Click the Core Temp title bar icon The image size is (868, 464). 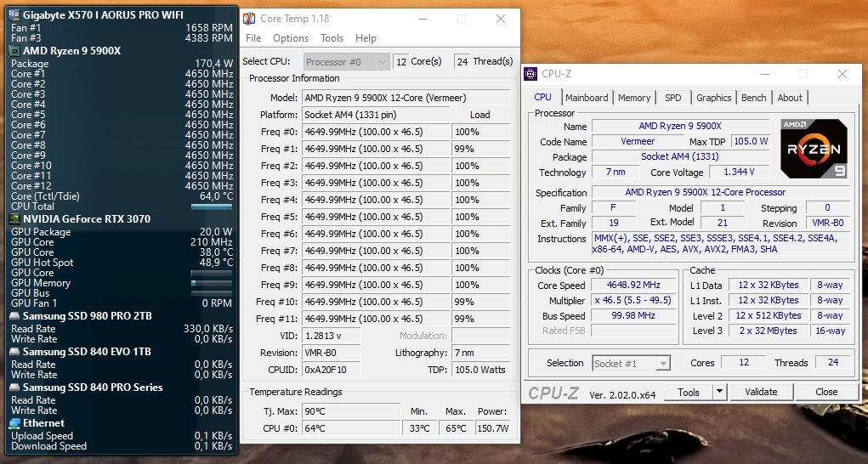click(x=250, y=19)
